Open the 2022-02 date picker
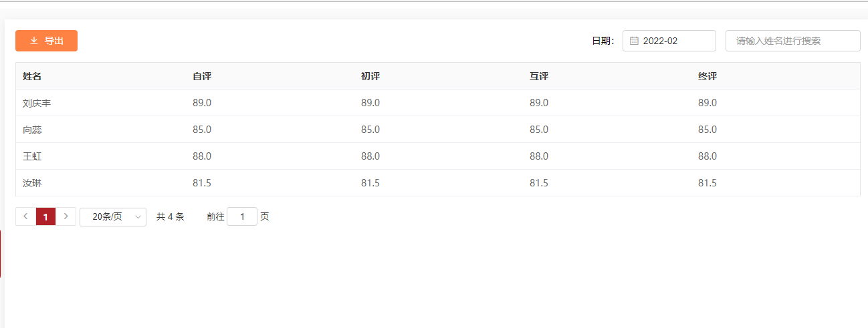 [x=669, y=41]
